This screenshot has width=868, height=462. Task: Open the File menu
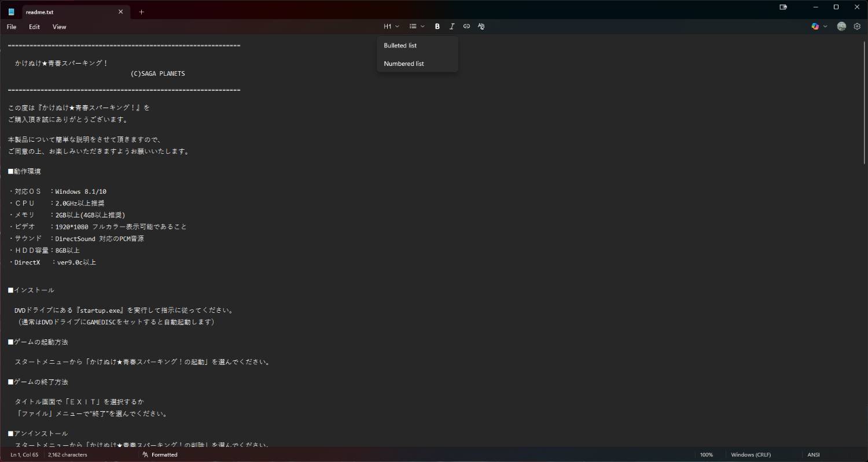[x=12, y=27]
